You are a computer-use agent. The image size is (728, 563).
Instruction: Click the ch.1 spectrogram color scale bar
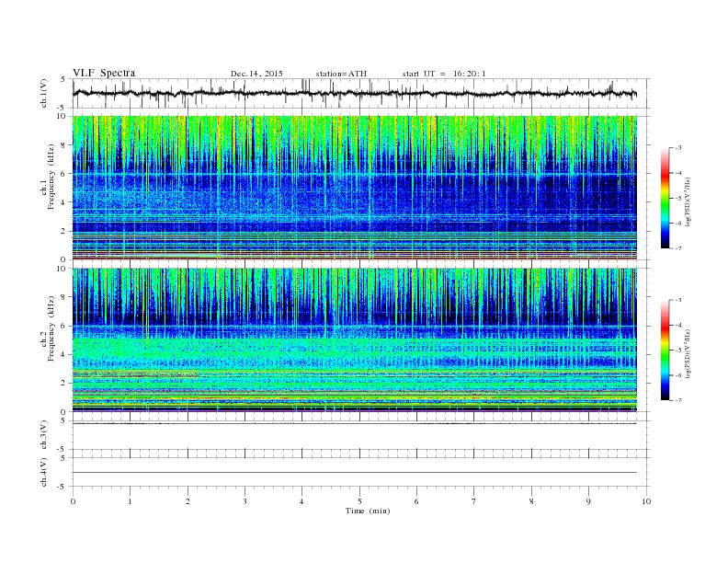(x=665, y=199)
